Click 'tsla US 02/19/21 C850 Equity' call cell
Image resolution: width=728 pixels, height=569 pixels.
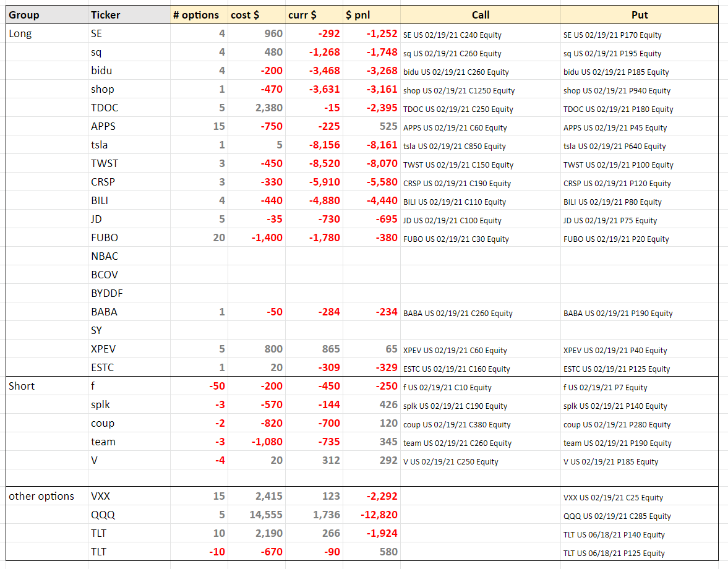click(x=481, y=145)
